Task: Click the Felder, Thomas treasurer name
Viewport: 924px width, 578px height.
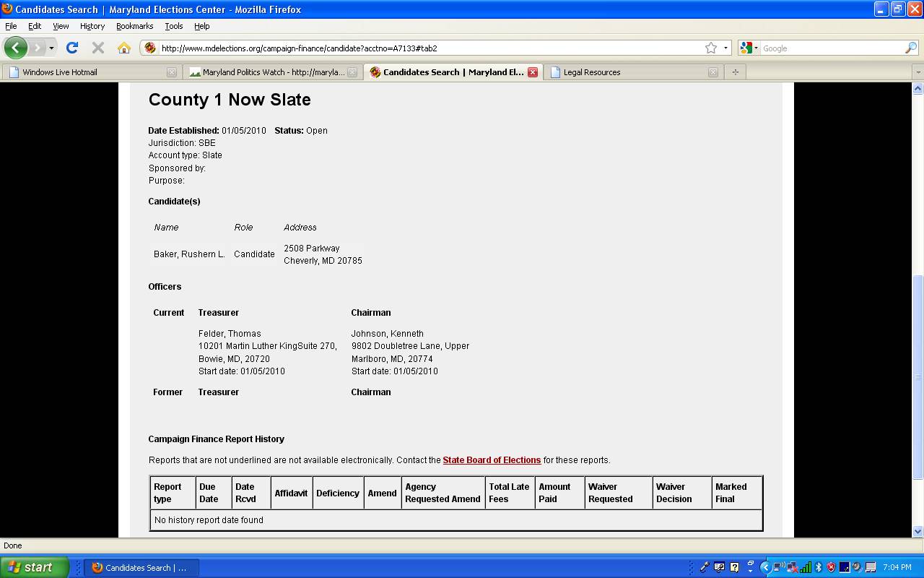Action: [230, 334]
